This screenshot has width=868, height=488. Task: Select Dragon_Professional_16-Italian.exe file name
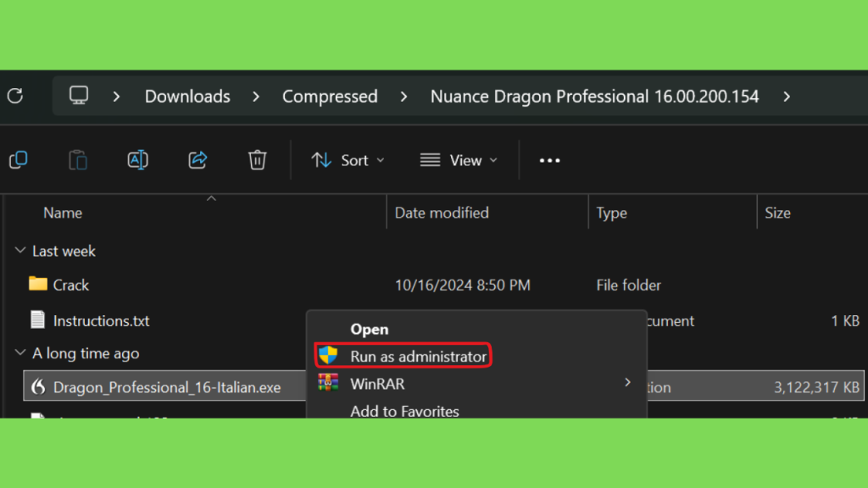tap(167, 387)
